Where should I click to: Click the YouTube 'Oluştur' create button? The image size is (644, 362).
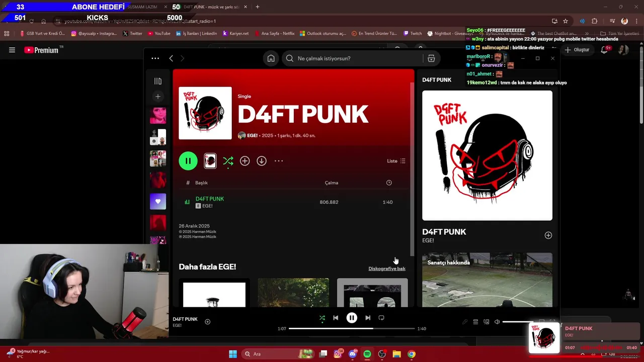tap(577, 50)
